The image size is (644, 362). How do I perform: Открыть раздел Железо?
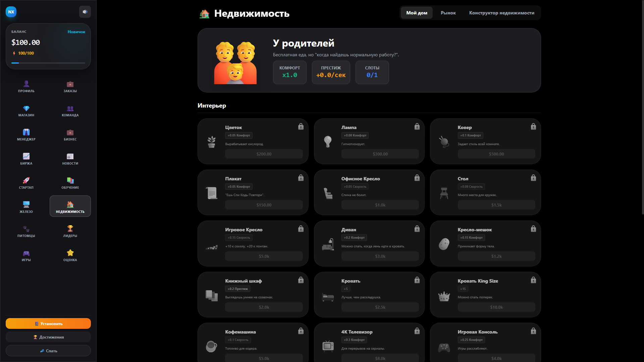(26, 206)
